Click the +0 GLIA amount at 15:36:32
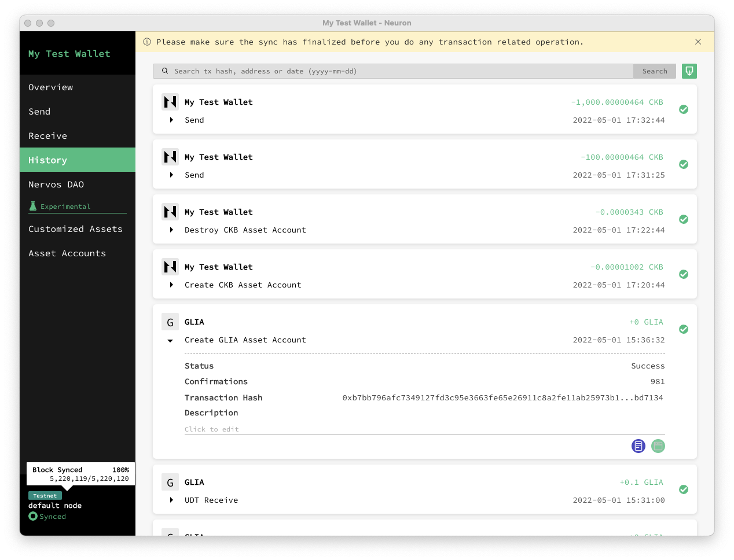The width and height of the screenshot is (734, 560). coord(646,322)
